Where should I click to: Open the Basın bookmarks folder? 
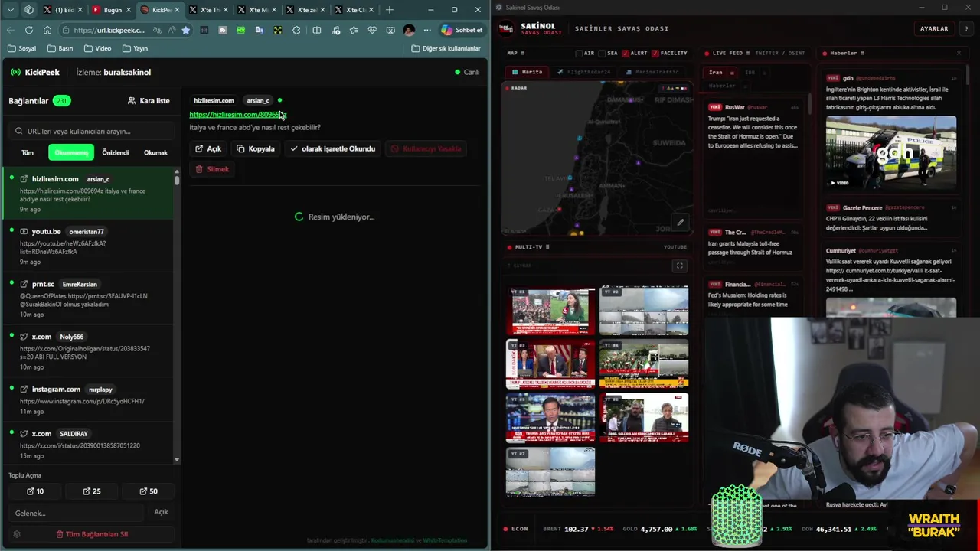click(60, 48)
